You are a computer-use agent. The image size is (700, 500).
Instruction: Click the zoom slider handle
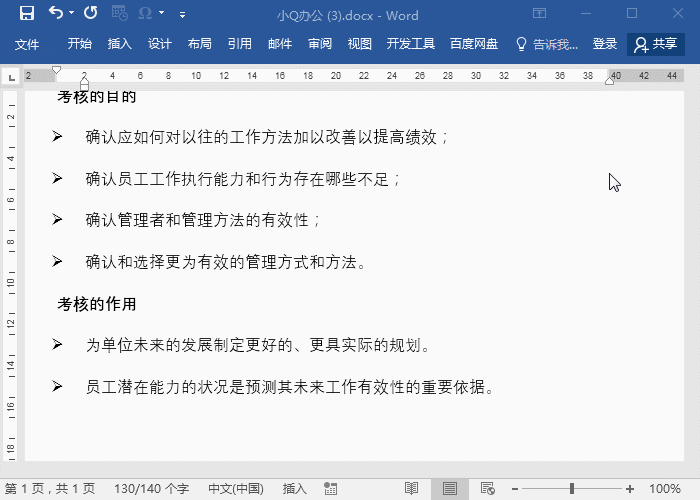(x=572, y=489)
